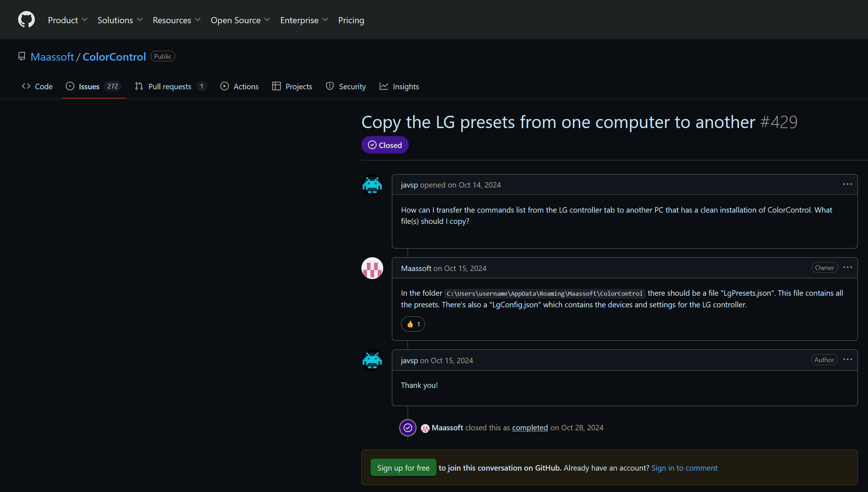Screen dimensions: 868x492
Task: Open the three-dot menu on the Author comment
Action: tap(847, 360)
